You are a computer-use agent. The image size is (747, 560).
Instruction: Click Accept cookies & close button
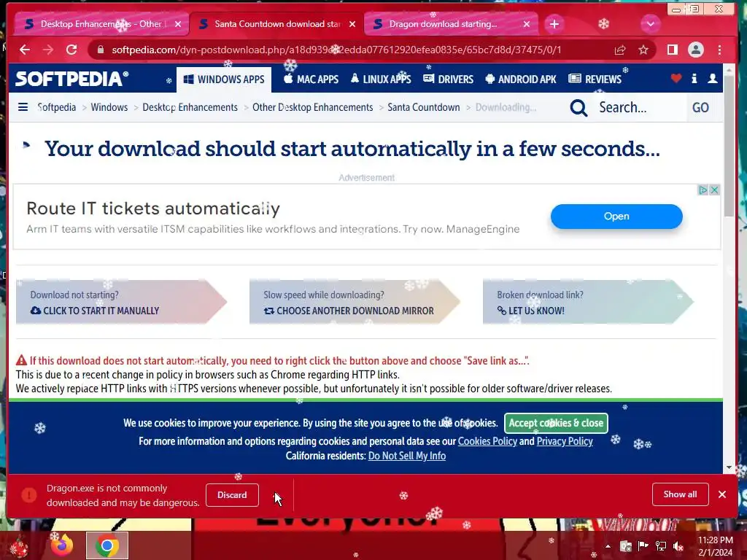[556, 423]
